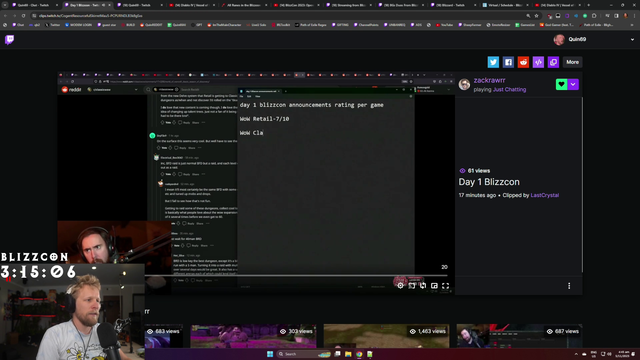Click the taskbar Search box
Viewport: 640px width, 360px height.
click(304, 354)
